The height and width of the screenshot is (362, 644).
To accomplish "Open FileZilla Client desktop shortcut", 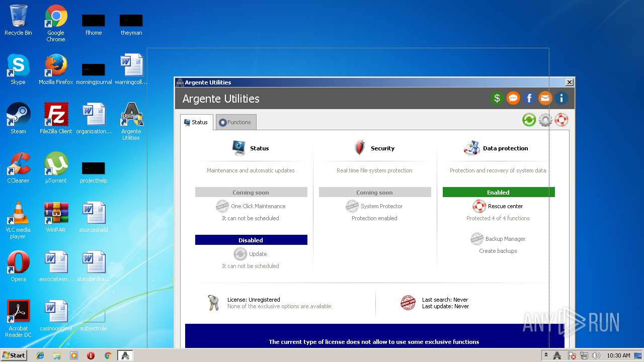I will coord(56,119).
